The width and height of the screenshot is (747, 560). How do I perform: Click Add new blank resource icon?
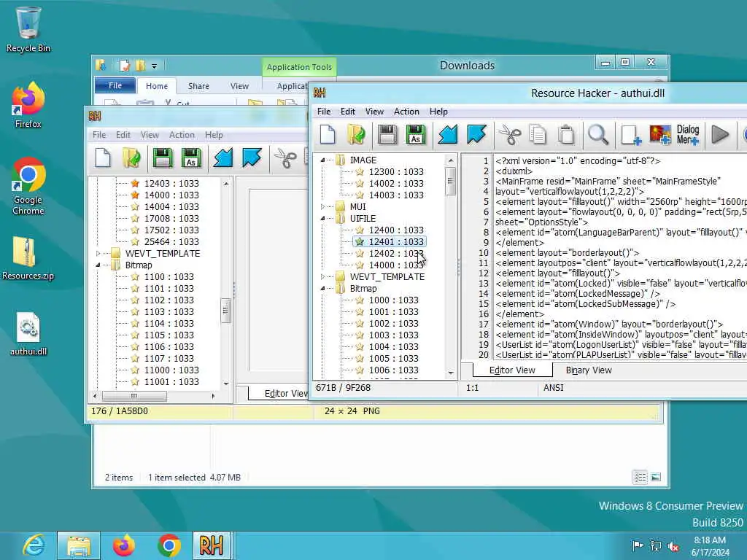tap(631, 135)
